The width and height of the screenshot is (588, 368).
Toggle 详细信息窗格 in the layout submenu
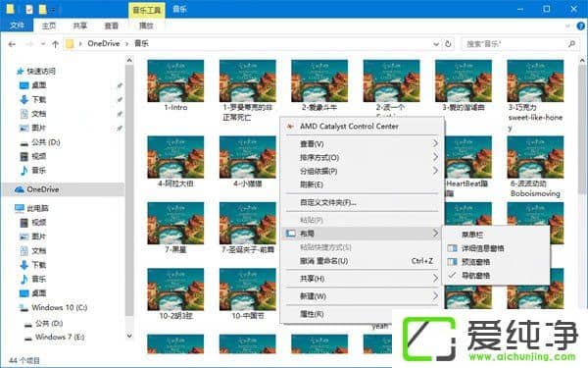point(496,248)
